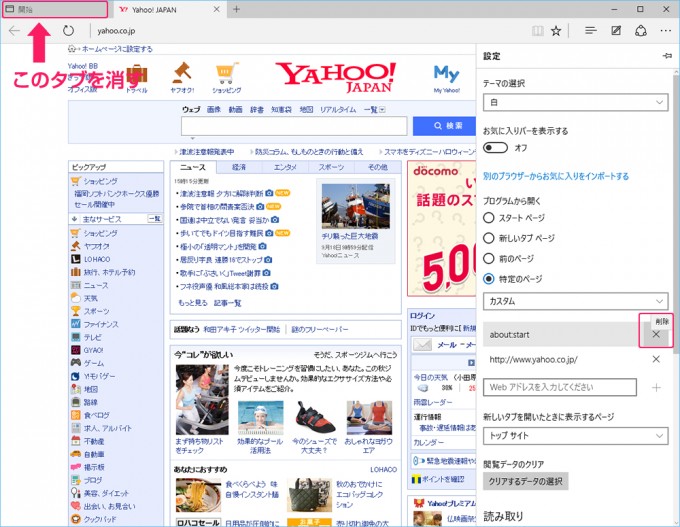Screen dimensions: 680x527
Task: Select the ニュース news tab
Action: click(x=193, y=167)
